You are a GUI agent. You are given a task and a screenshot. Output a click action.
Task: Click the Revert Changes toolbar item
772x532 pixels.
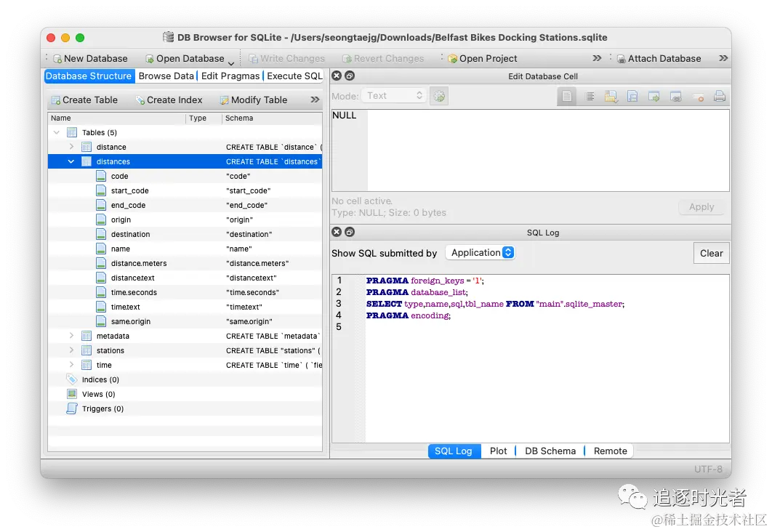click(x=382, y=59)
